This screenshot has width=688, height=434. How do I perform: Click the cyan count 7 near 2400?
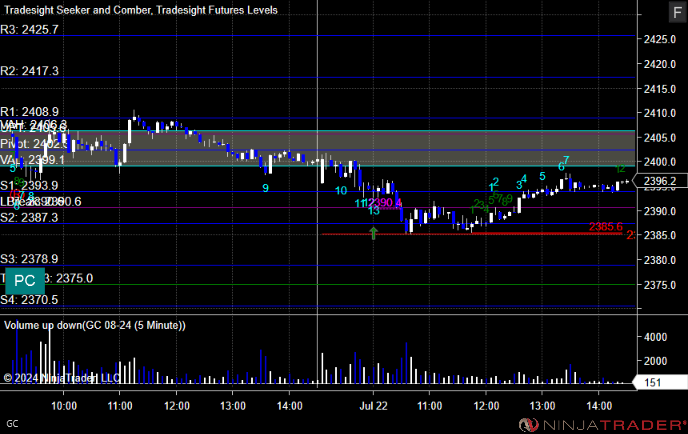pos(566,160)
